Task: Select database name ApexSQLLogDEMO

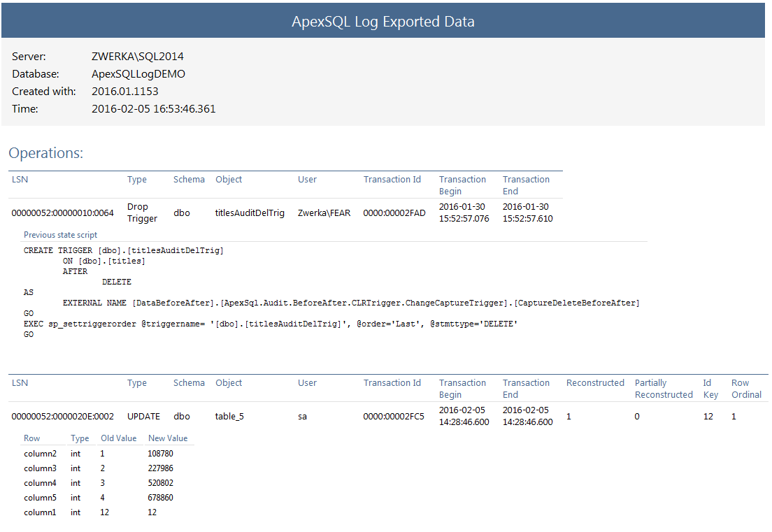Action: 138,74
